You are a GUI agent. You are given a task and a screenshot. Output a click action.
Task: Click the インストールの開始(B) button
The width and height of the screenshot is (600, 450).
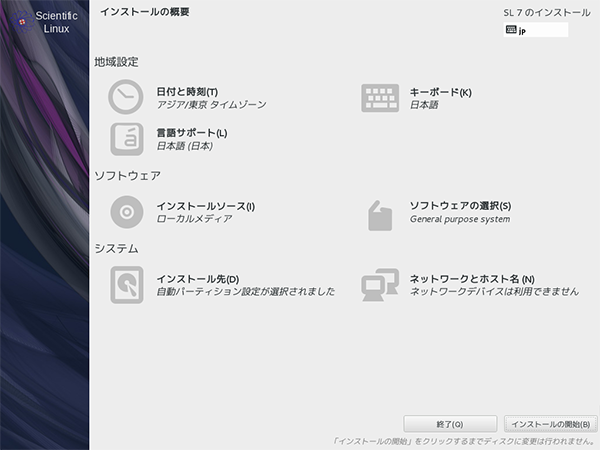click(551, 424)
